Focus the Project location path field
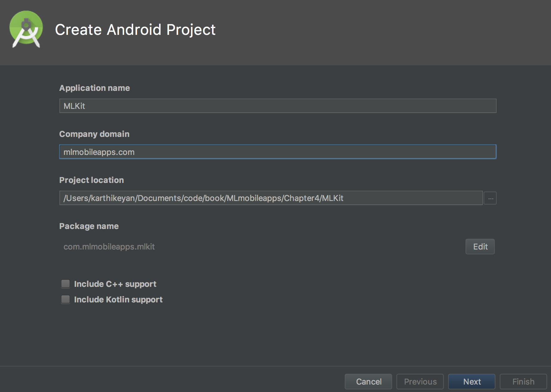The height and width of the screenshot is (392, 551). [271, 198]
